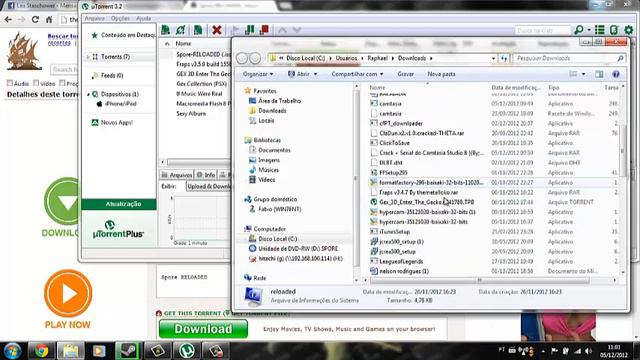Viewport: 640px width, 360px height.
Task: Click the Add Torrent icon in uTorrent toolbar
Action: point(166,30)
